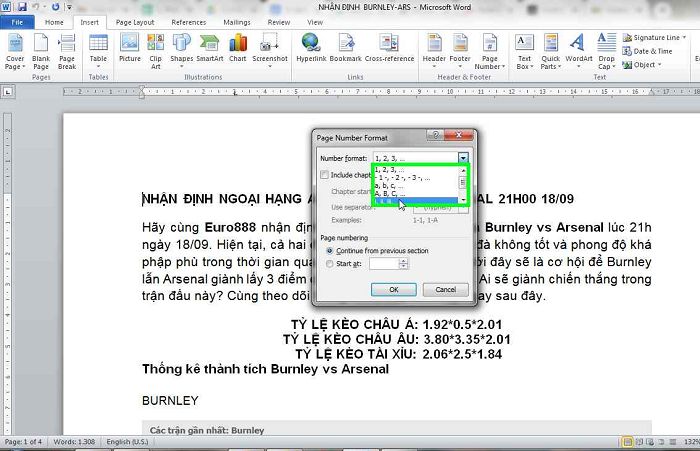The image size is (700, 451).
Task: Open the Footer gallery
Action: click(x=460, y=52)
